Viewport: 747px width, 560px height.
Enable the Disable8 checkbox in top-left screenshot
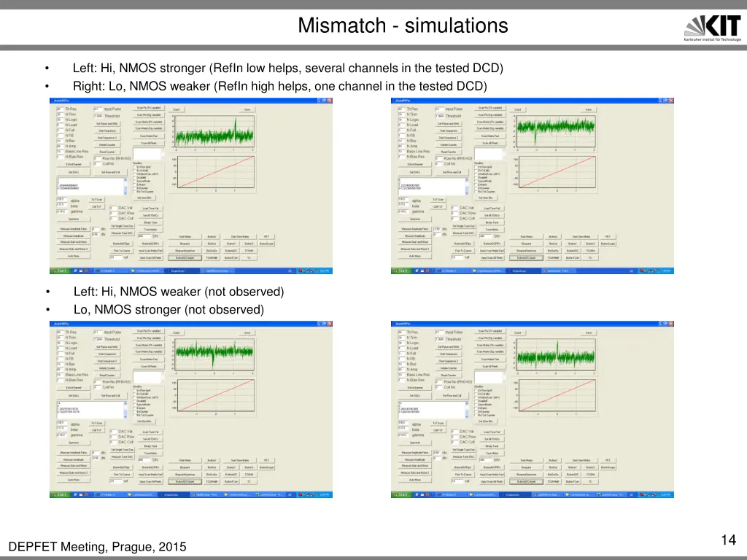tap(134, 178)
